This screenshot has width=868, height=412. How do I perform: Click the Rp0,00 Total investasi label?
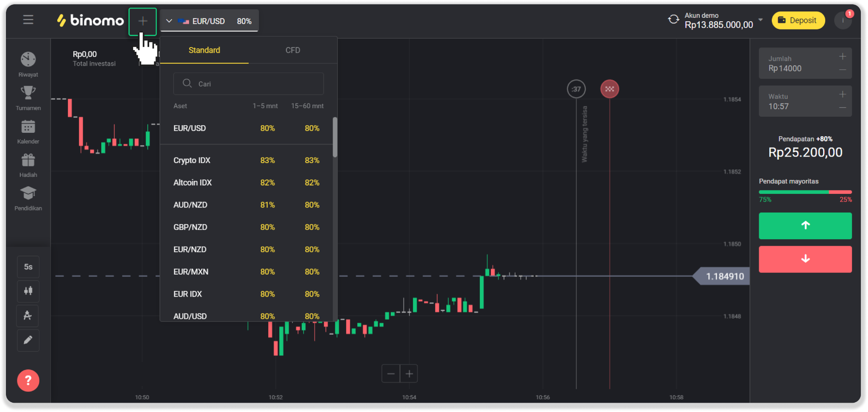[x=94, y=59]
